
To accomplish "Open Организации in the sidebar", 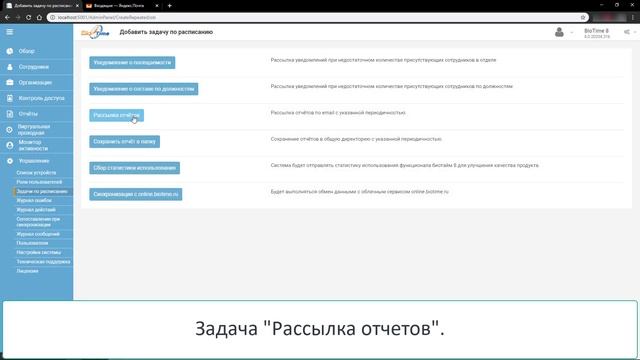I will [x=37, y=82].
